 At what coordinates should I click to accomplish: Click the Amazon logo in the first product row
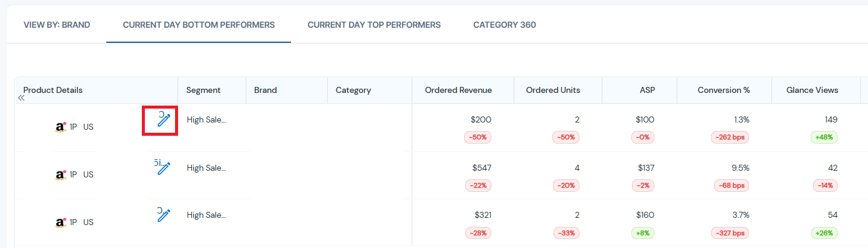coord(60,127)
